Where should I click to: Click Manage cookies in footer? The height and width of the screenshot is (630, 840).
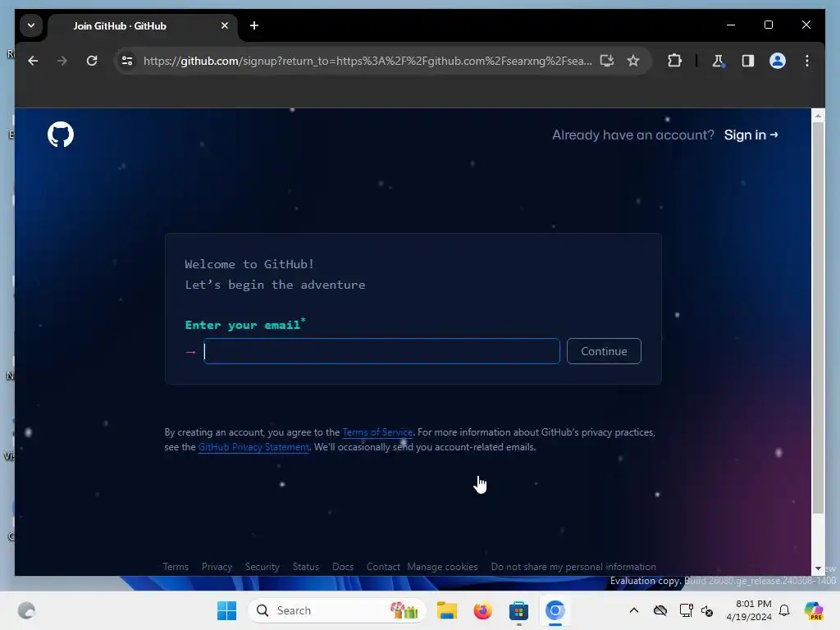[x=442, y=567]
